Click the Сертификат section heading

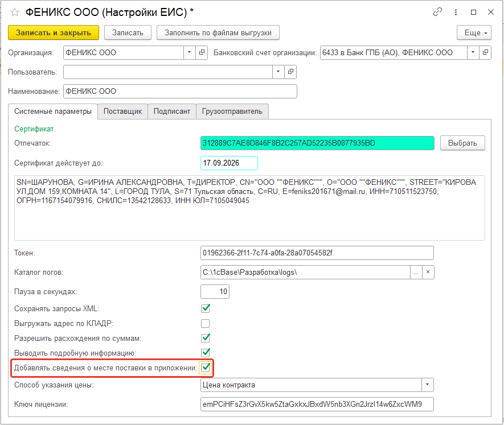tap(34, 129)
